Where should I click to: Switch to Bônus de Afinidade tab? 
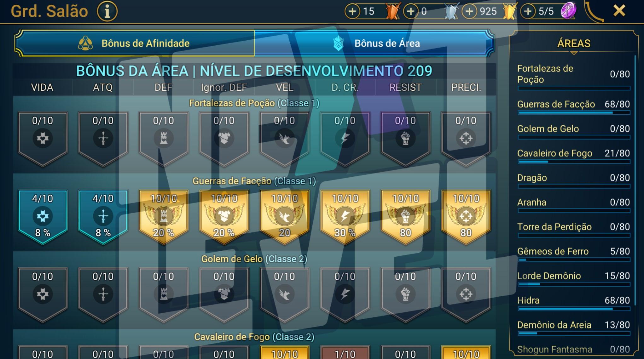(135, 43)
